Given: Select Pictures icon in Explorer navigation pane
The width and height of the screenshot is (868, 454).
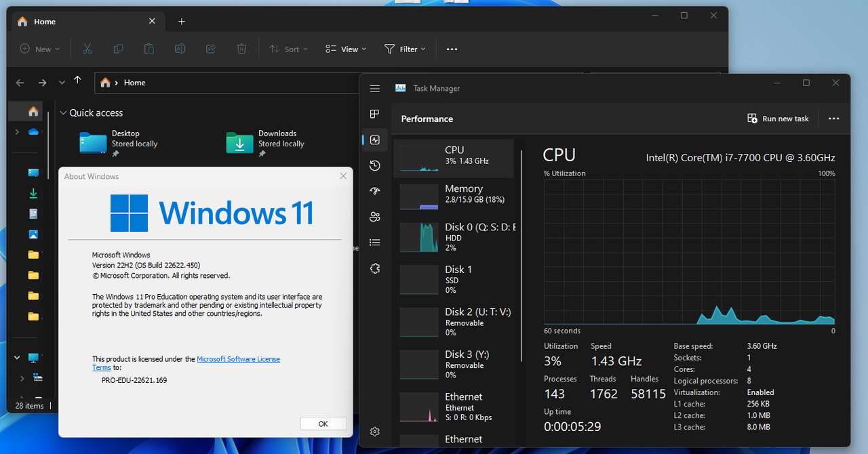Looking at the screenshot, I should [33, 234].
